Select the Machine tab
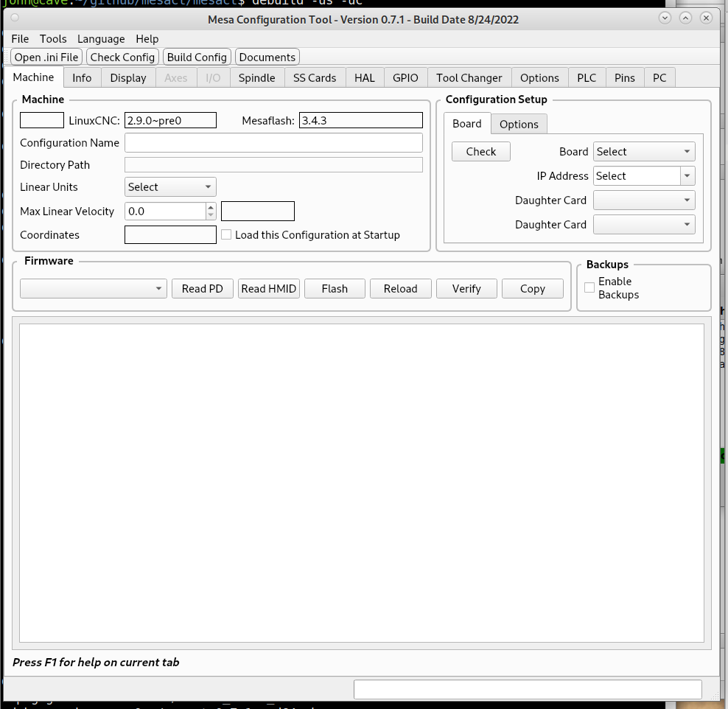 33,77
